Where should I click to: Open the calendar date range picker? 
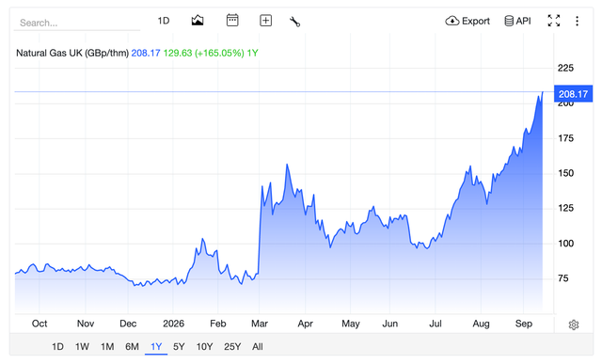[232, 20]
